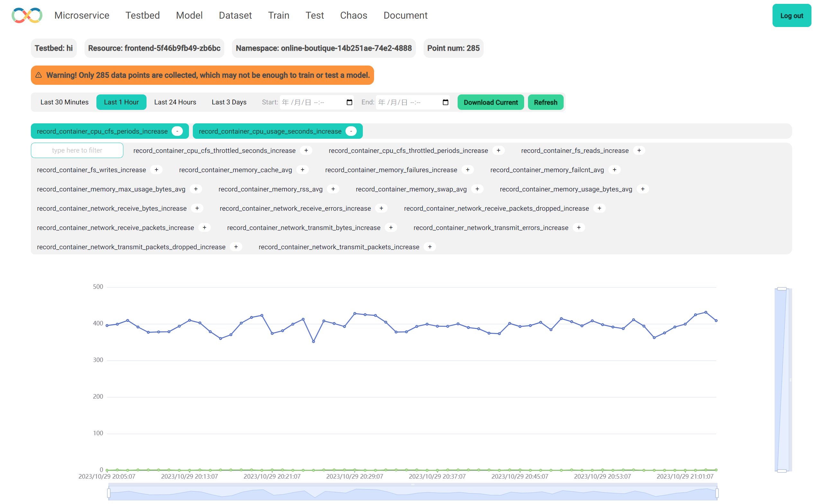The image size is (823, 504).
Task: Click the 'Testbed: hi' label
Action: pyautogui.click(x=54, y=48)
